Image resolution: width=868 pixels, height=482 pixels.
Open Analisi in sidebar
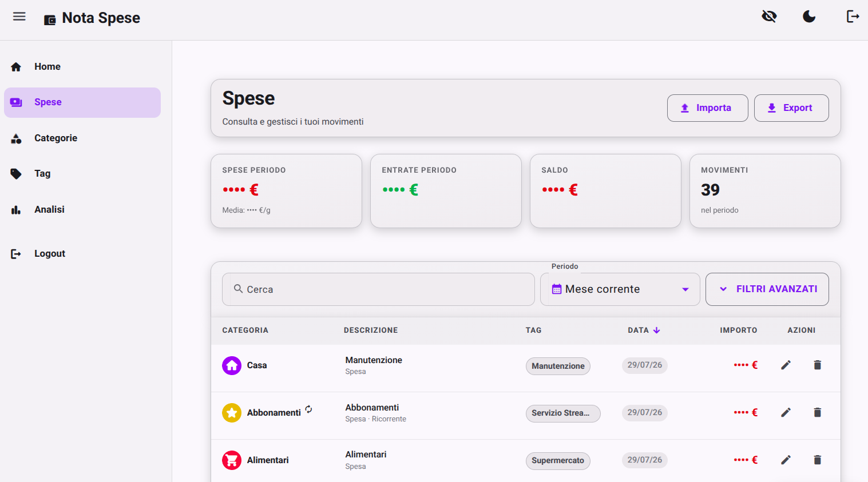coord(82,210)
